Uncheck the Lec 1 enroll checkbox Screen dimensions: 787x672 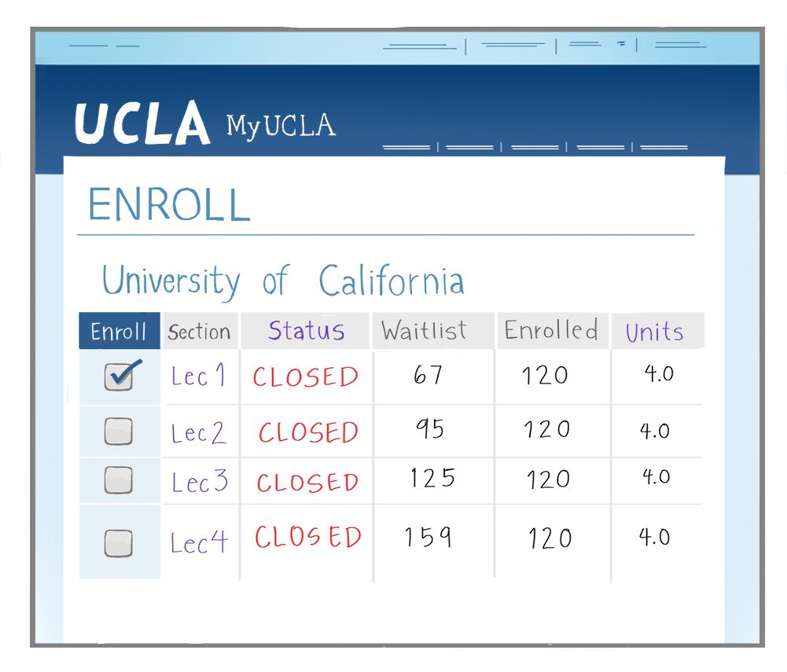pyautogui.click(x=119, y=377)
